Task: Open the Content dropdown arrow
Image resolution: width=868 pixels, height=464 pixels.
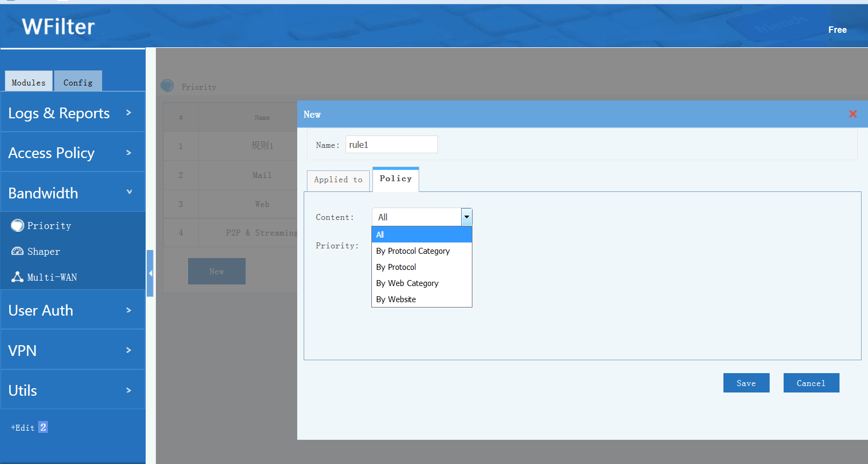Action: (467, 217)
